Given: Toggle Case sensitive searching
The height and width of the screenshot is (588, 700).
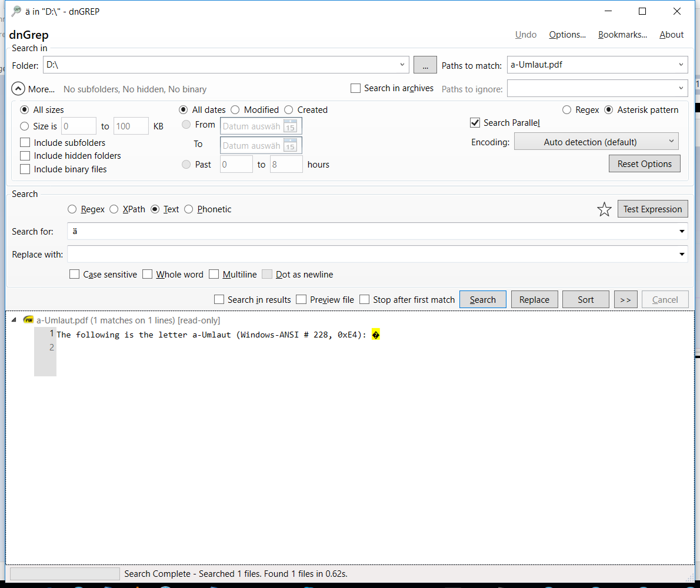Looking at the screenshot, I should coord(74,274).
